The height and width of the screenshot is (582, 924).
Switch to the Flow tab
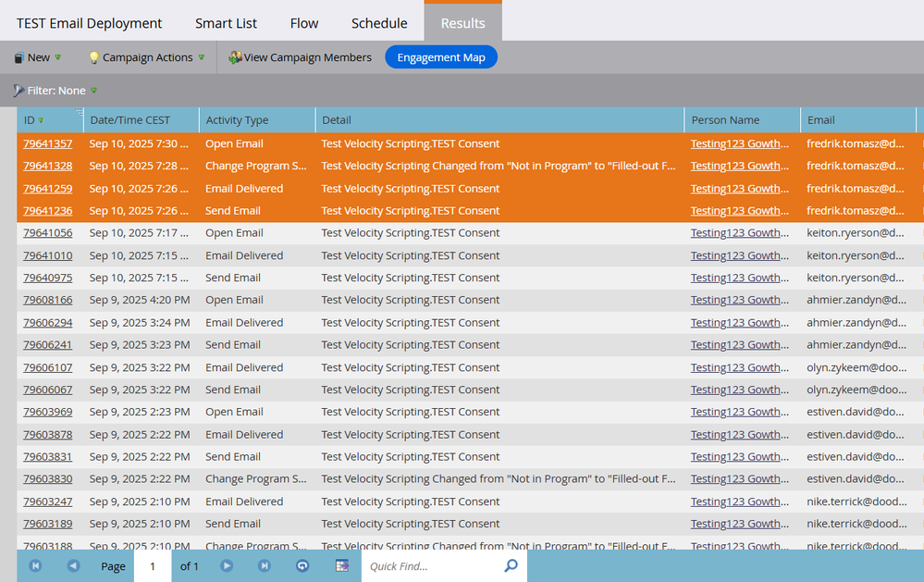coord(304,23)
